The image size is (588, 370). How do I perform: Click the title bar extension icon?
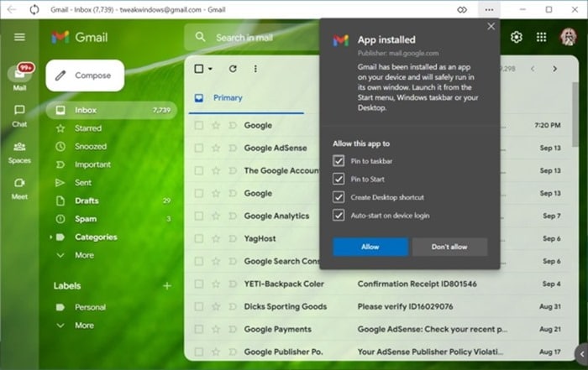pyautogui.click(x=462, y=10)
